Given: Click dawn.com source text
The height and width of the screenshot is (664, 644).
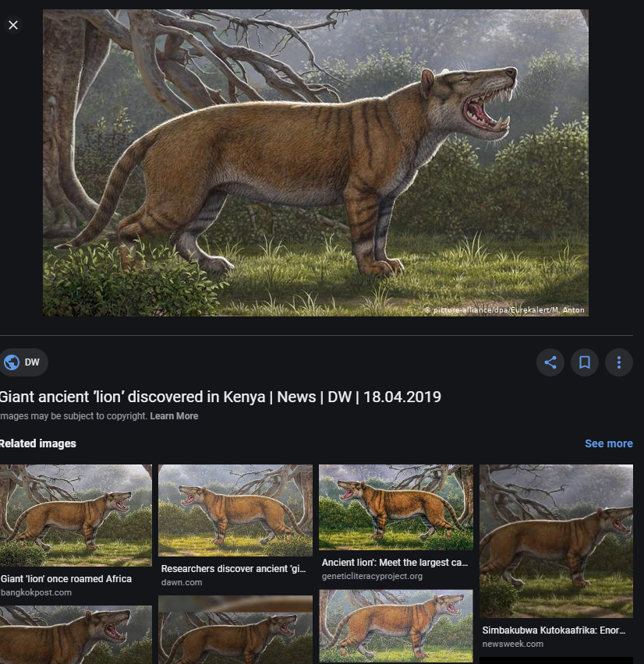Looking at the screenshot, I should (x=182, y=583).
